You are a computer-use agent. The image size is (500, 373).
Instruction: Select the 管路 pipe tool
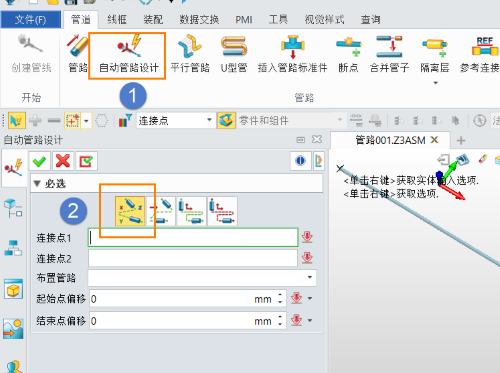pyautogui.click(x=78, y=53)
